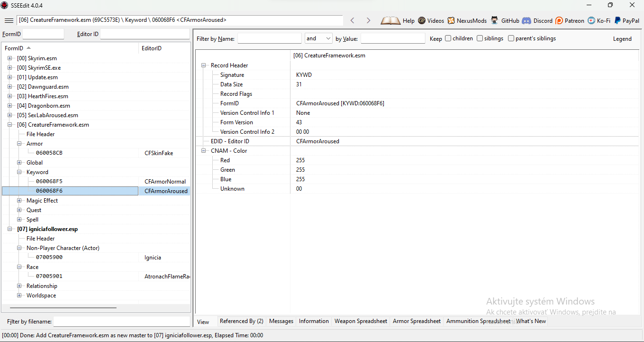Select record 060058CB CFSkinFake
Viewport: 644px width, 342px height.
[96, 153]
